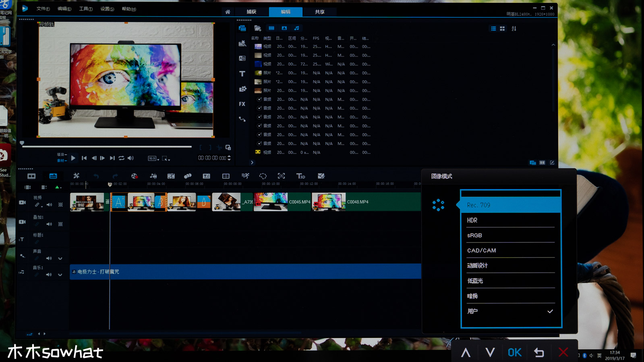Toggle repeat playback in preview

(x=121, y=158)
